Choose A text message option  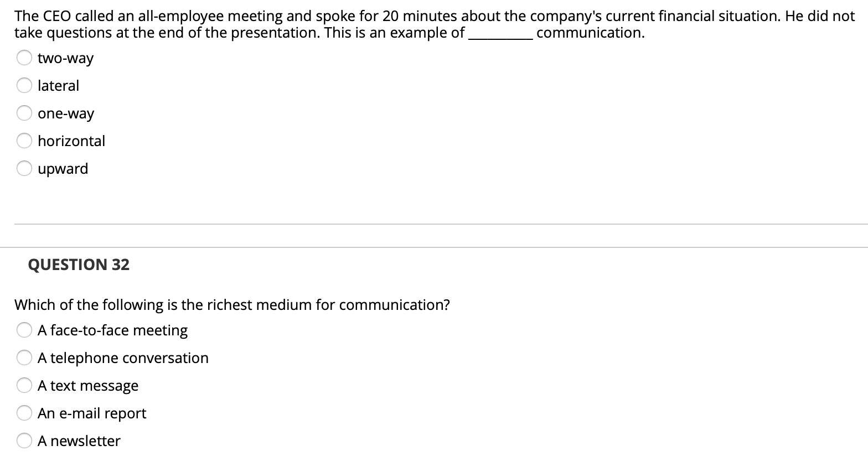point(24,385)
